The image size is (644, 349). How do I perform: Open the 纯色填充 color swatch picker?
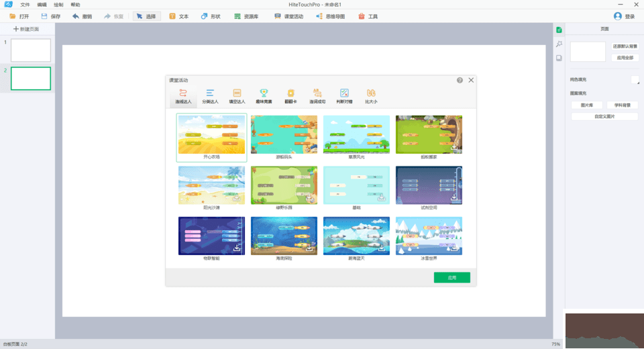coord(635,80)
